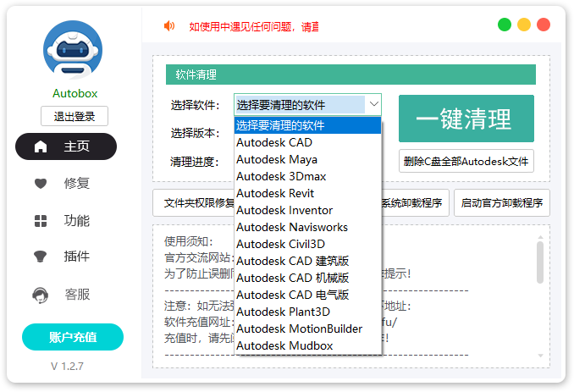The width and height of the screenshot is (574, 392).
Task: Click the yellow circle window button
Action: pos(524,25)
